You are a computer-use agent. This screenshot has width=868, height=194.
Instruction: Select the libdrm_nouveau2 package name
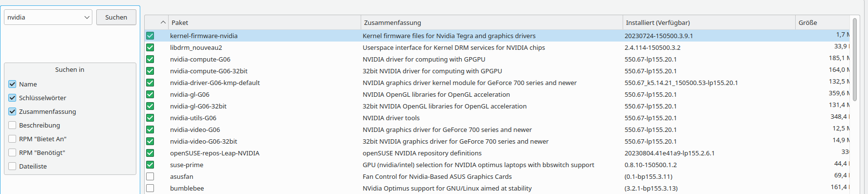(196, 47)
